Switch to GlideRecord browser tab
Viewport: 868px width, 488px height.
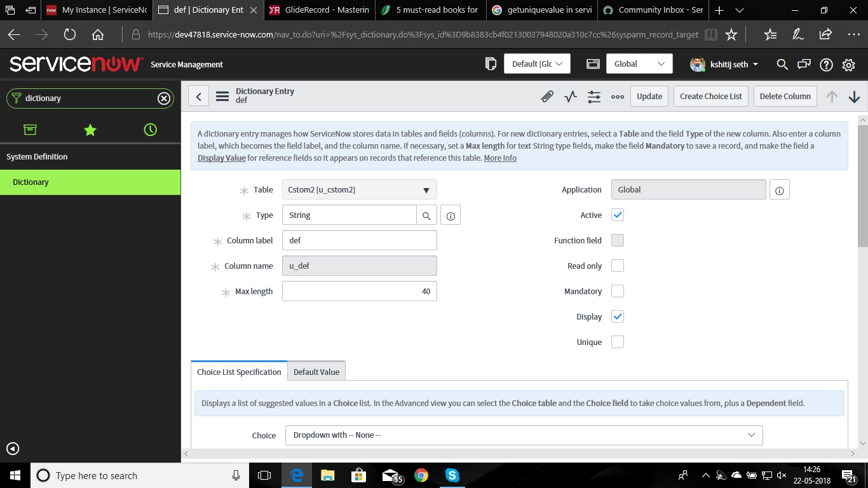[318, 10]
